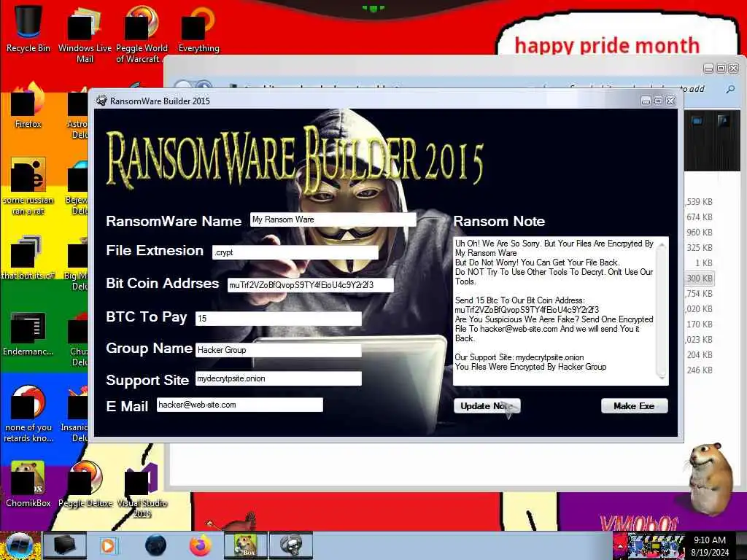Viewport: 747px width, 560px height.
Task: Switch to the RansomWare Builder skull taskbar button
Action: (291, 545)
